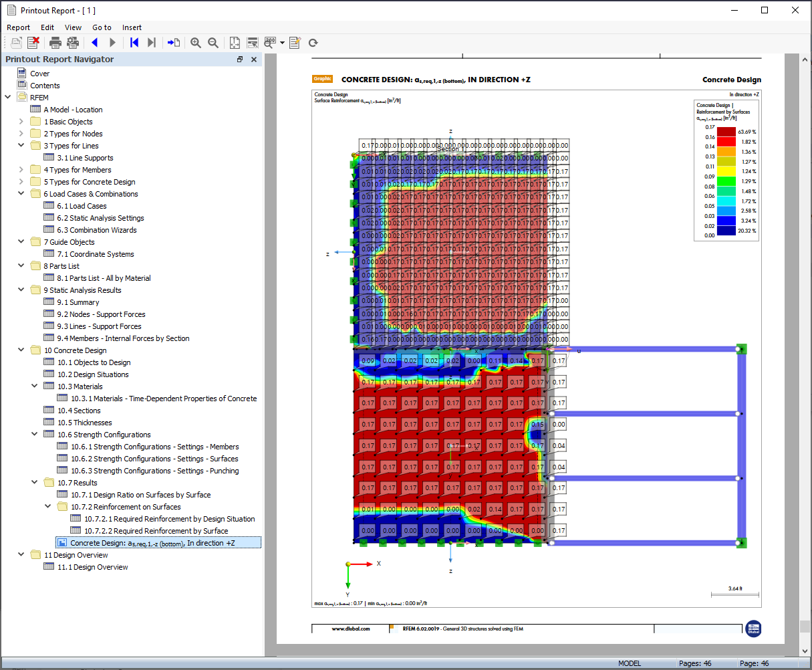Collapse the 10.7 Results folder
The height and width of the screenshot is (670, 812).
click(x=35, y=483)
